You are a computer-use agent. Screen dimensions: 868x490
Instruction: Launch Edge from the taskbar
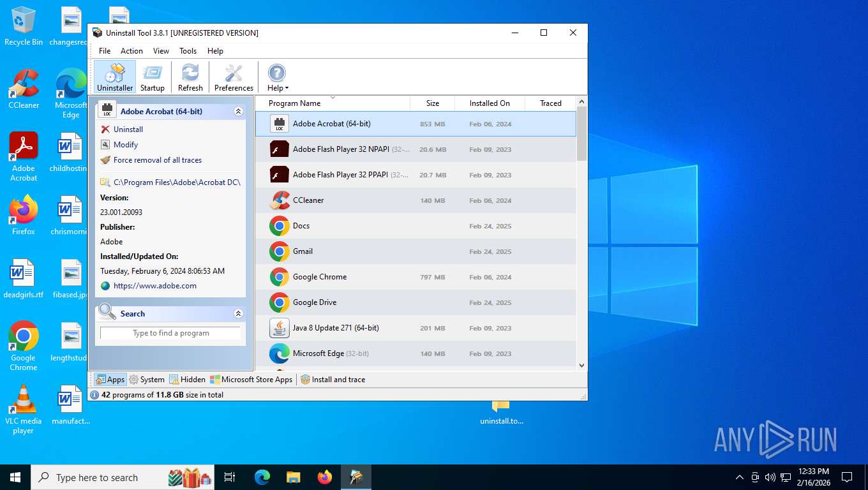[262, 477]
